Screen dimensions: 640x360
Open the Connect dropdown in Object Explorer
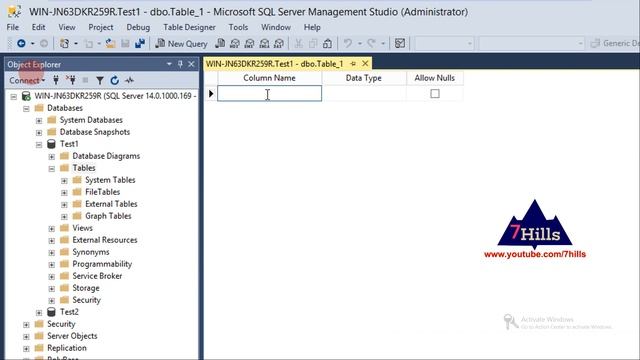pyautogui.click(x=27, y=80)
